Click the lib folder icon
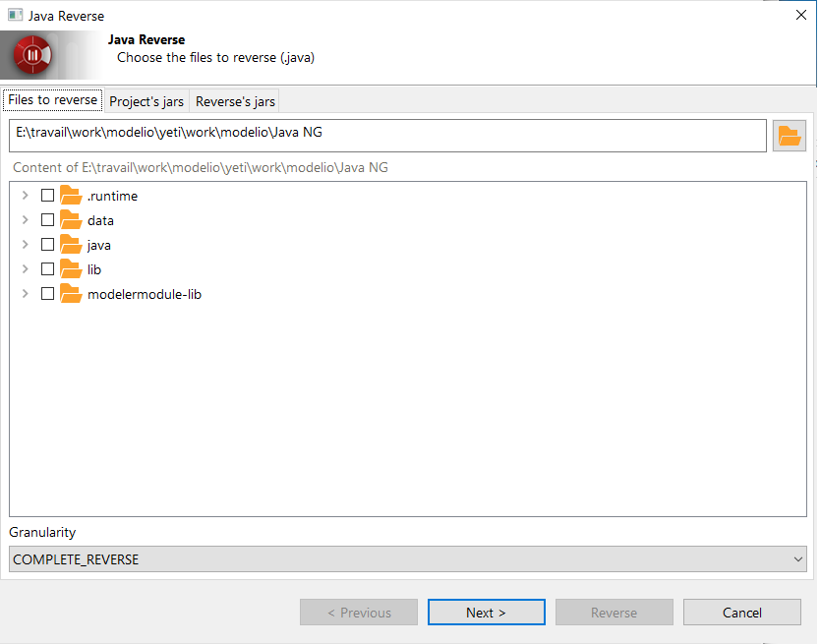820x644 pixels. [71, 268]
